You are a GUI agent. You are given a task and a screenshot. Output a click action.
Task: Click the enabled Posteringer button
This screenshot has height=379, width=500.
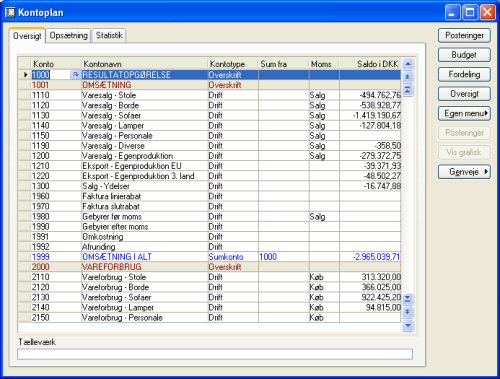pyautogui.click(x=464, y=35)
